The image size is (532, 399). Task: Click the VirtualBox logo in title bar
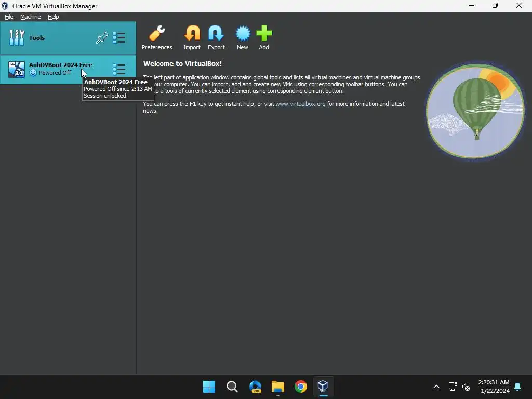pos(5,6)
